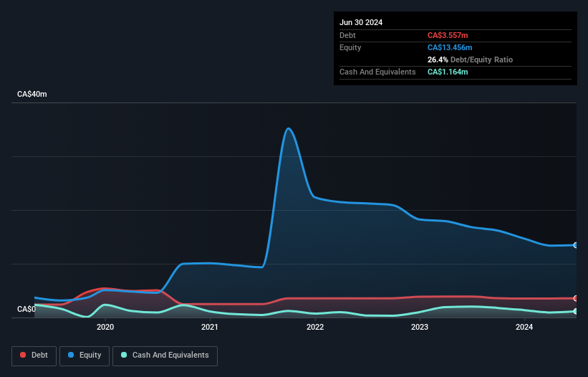Click the 2024 x-axis label
The image size is (588, 377).
[524, 327]
